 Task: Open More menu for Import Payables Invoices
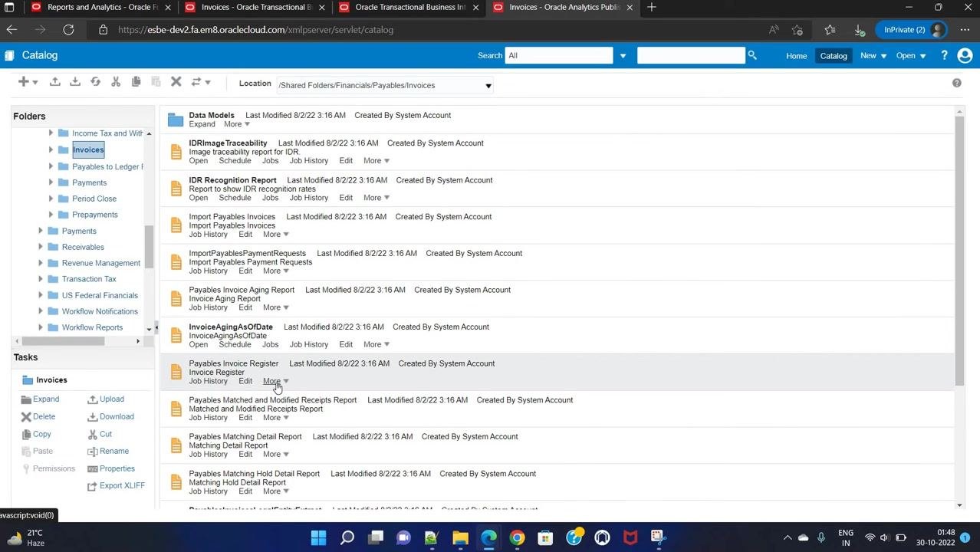tap(276, 235)
